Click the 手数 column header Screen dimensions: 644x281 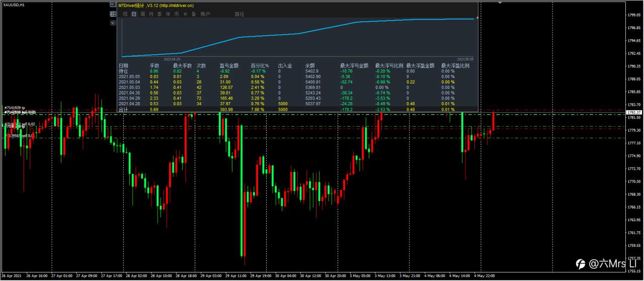[154, 65]
